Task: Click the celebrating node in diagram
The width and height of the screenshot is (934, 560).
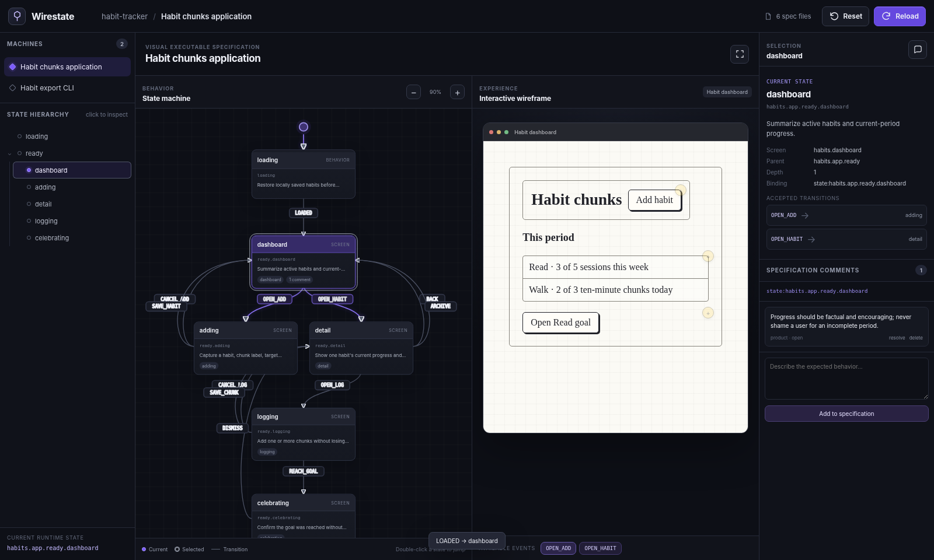Action: tap(304, 516)
